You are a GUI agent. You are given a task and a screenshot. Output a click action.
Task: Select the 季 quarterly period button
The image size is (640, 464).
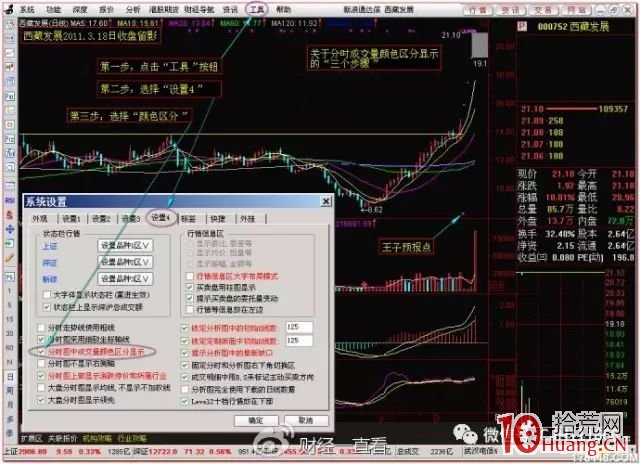coord(10,433)
